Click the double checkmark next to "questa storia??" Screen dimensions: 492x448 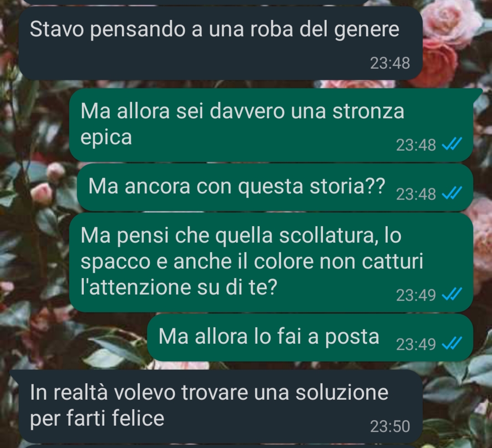tap(452, 193)
